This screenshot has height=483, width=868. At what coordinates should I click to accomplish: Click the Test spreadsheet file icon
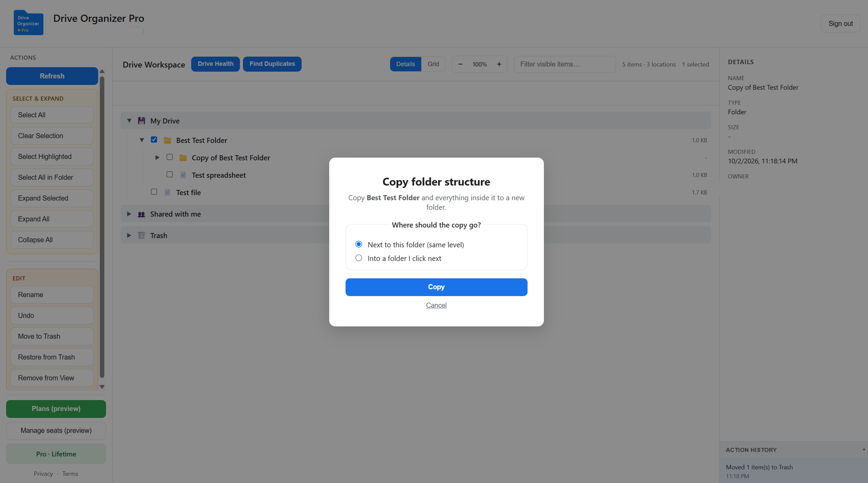click(183, 175)
